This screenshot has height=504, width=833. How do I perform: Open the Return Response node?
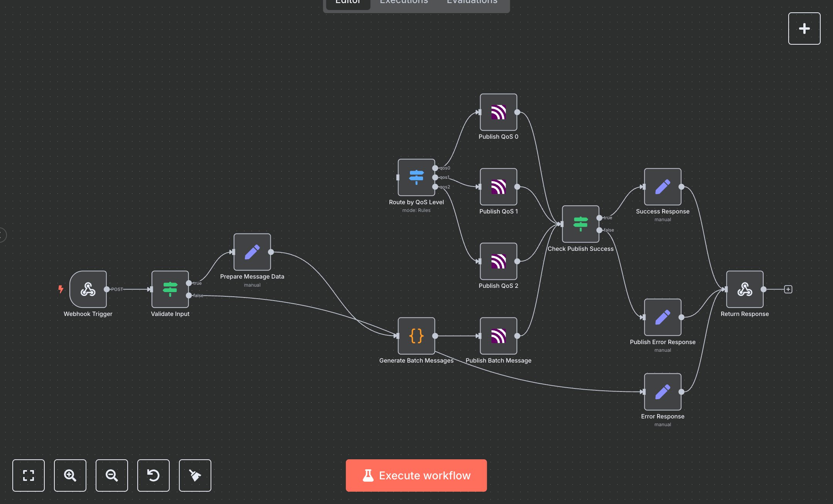(744, 289)
